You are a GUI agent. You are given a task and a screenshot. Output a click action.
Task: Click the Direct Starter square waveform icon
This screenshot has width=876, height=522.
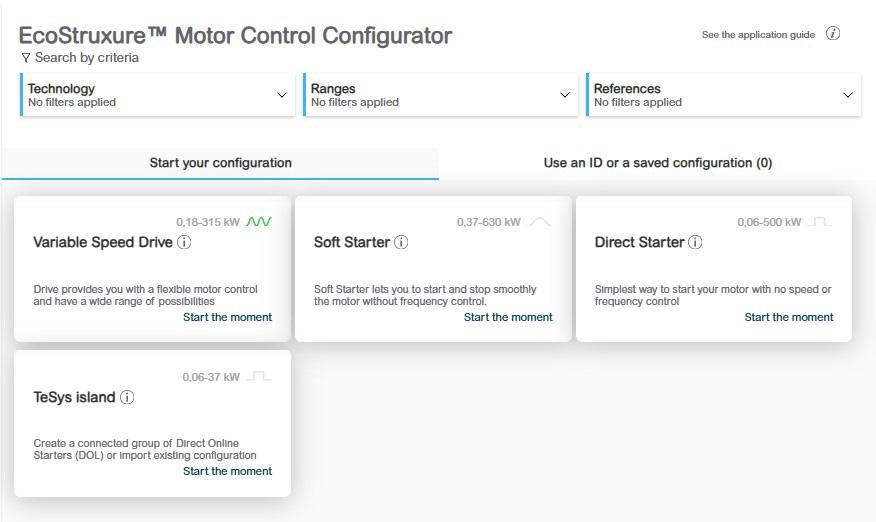pyautogui.click(x=820, y=222)
